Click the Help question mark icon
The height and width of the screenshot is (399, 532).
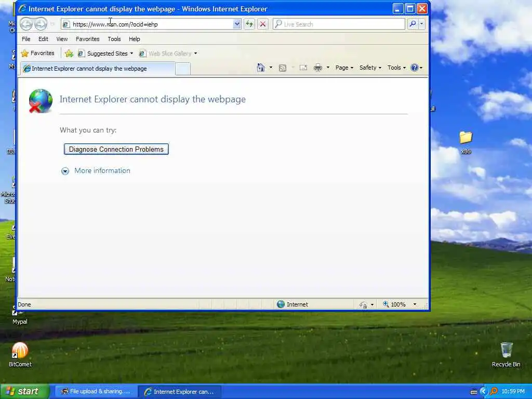[x=414, y=68]
